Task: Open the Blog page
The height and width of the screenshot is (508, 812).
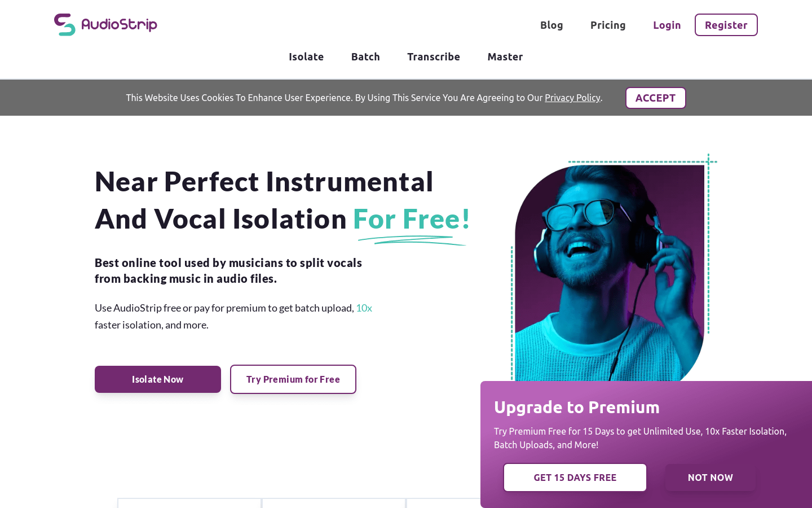Action: point(551,25)
